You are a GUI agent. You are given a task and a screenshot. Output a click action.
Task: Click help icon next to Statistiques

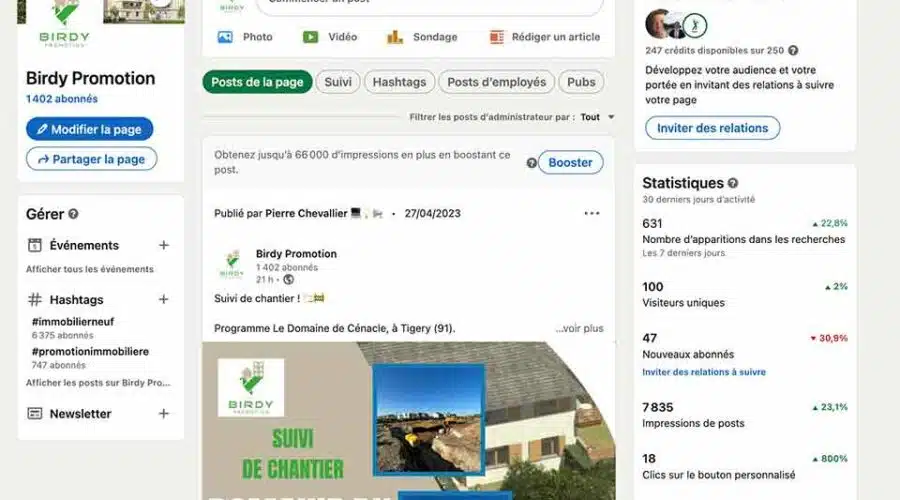point(733,183)
